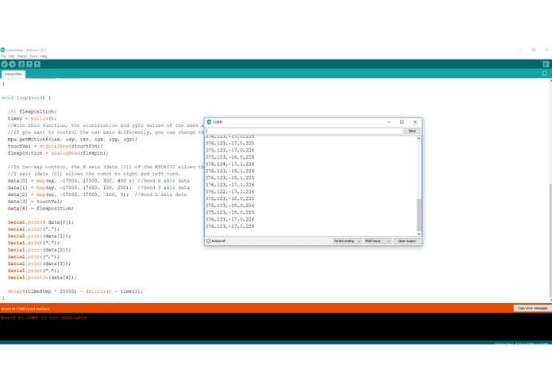Open the Help menu
Viewport: 552px width, 392px height.
tap(44, 56)
